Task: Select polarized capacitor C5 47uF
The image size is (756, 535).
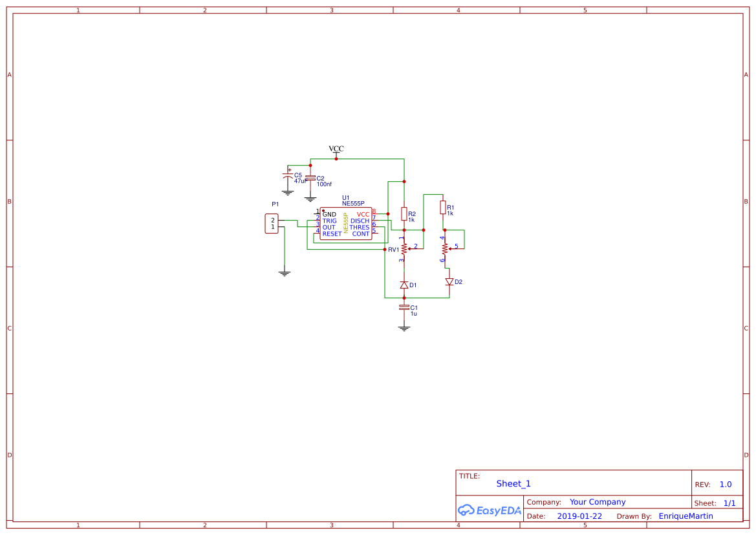Action: [x=287, y=175]
